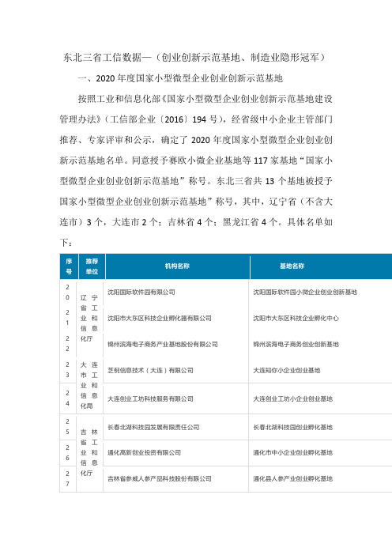Select the cell '通化市中小企业创业孵化基地'
Screen dimensions: 392x555
[x=293, y=453]
